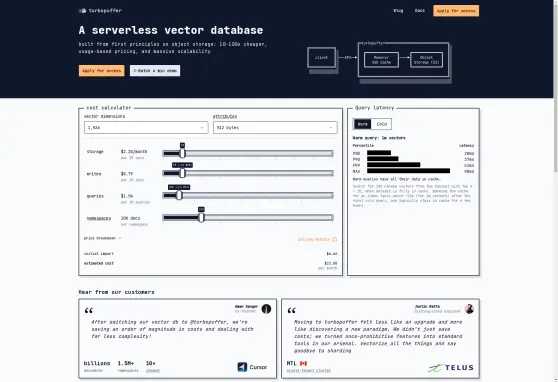
Task: Click the estimated cost label
Action: click(x=99, y=263)
